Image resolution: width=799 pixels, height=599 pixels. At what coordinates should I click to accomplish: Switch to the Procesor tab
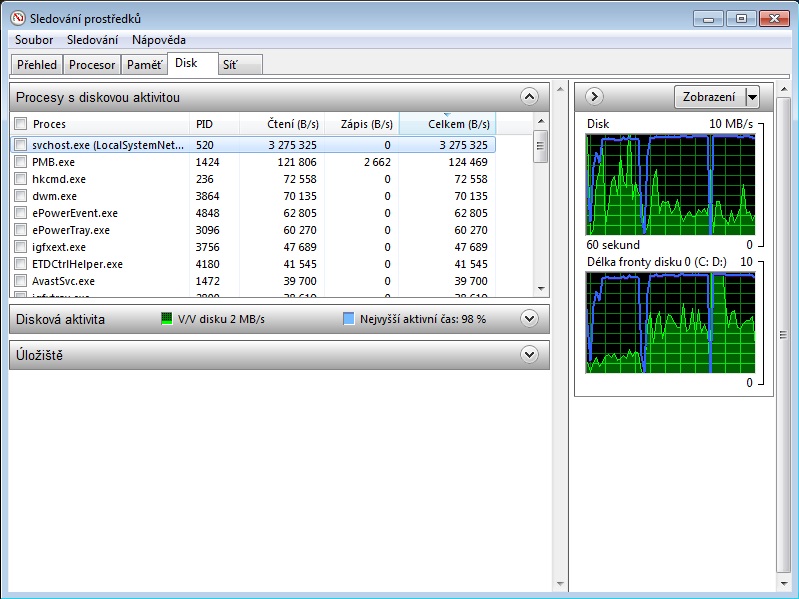pyautogui.click(x=92, y=65)
